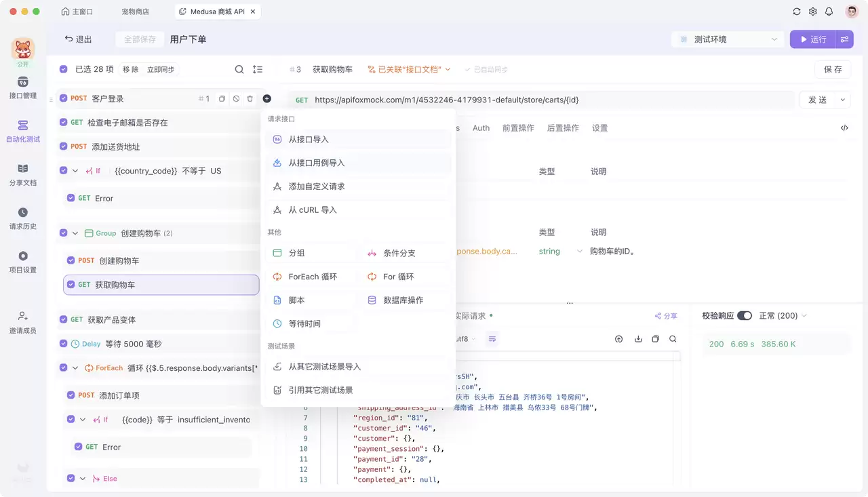Collapse the 创建购物车 group
The height and width of the screenshot is (497, 868).
75,233
